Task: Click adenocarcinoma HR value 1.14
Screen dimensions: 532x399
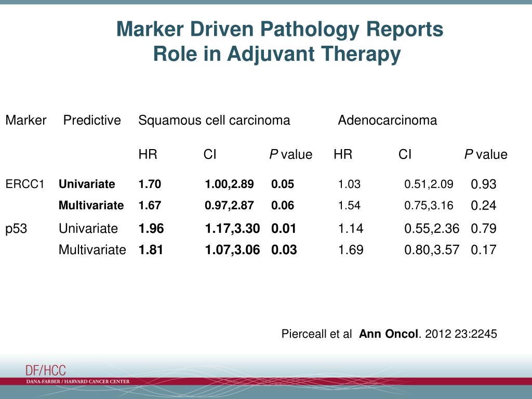Action: click(x=351, y=229)
